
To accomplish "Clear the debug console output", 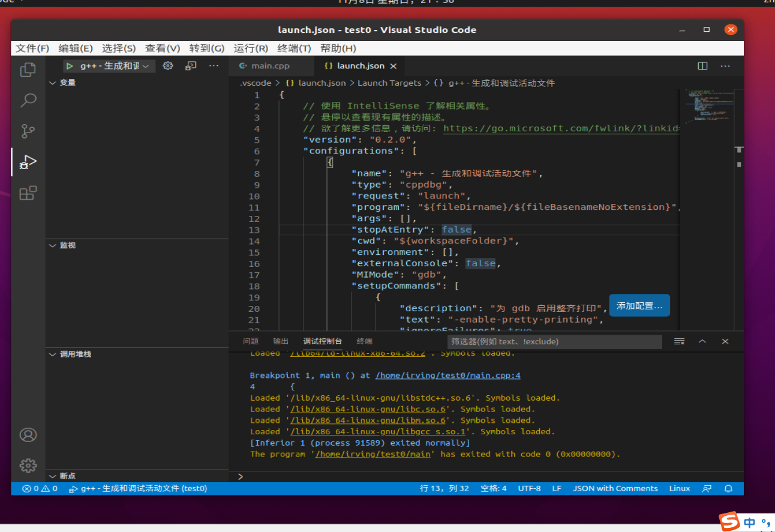I will pos(679,341).
